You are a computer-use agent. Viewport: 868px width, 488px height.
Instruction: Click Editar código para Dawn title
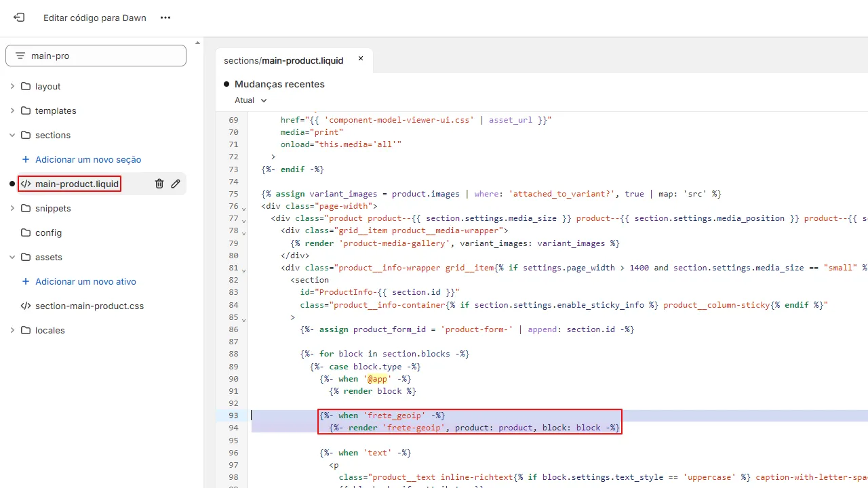95,18
